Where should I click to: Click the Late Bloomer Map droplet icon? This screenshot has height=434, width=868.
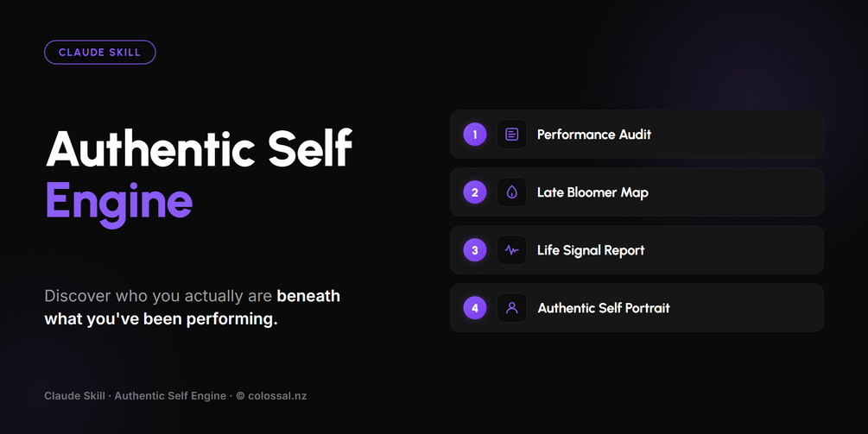coord(511,192)
